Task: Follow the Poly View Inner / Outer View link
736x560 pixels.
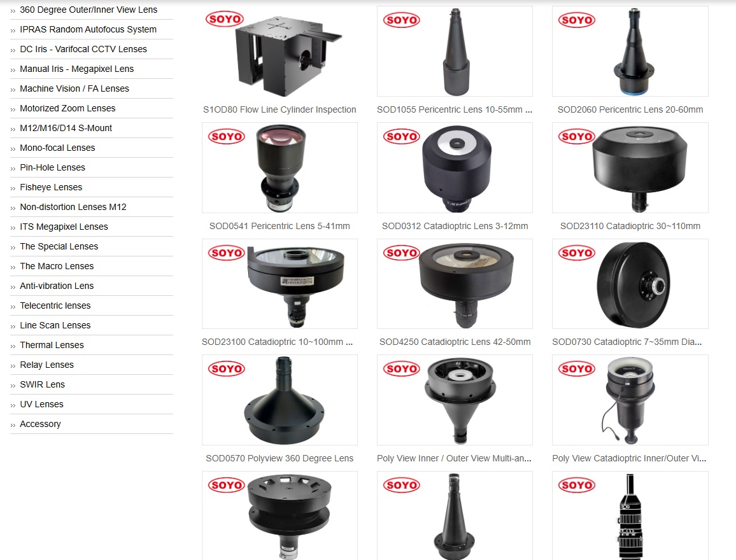Action: [455, 458]
